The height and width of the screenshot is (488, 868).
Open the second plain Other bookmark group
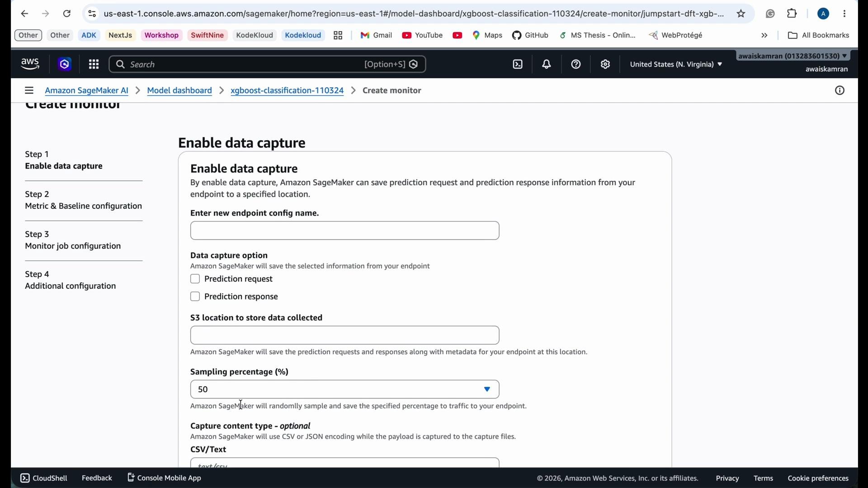point(60,35)
